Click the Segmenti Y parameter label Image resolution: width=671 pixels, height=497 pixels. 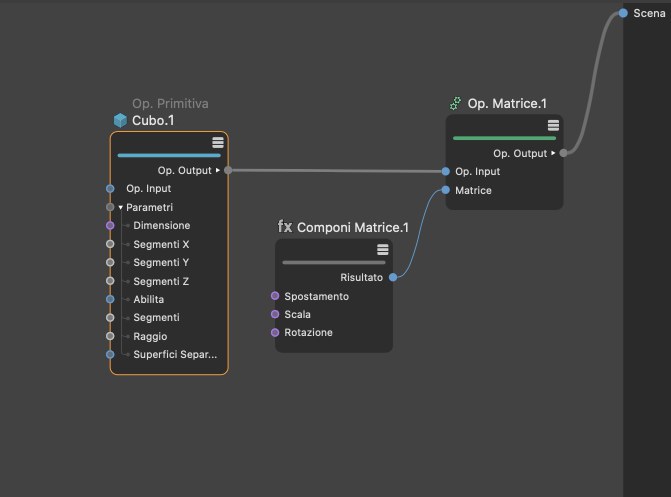(161, 262)
